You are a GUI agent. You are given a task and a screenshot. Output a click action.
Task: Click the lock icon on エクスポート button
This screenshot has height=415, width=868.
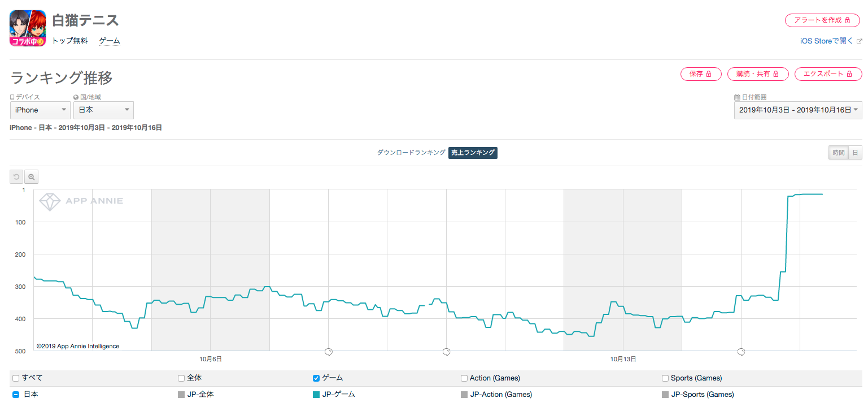[x=849, y=74]
